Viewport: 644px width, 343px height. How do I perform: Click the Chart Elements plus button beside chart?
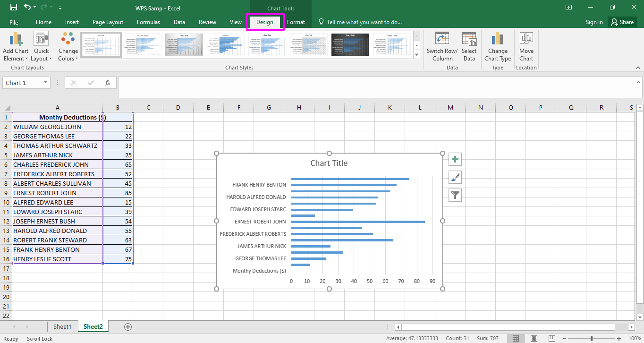(455, 159)
